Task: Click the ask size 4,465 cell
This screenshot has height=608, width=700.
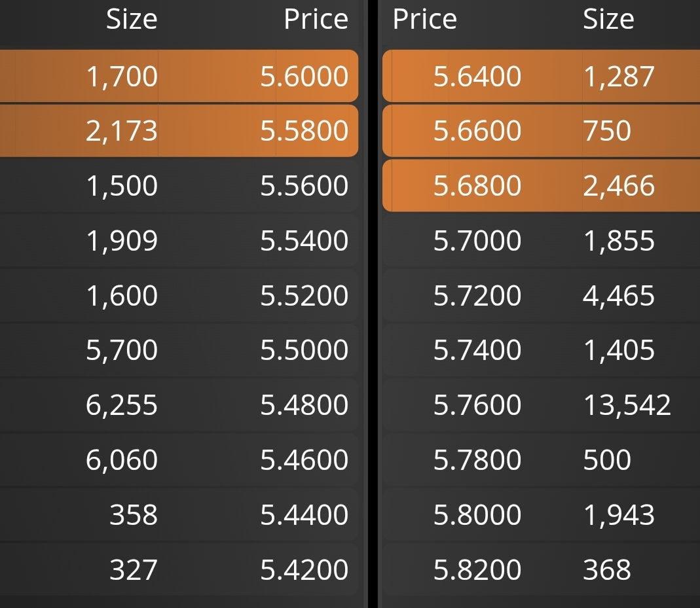Action: pyautogui.click(x=619, y=296)
